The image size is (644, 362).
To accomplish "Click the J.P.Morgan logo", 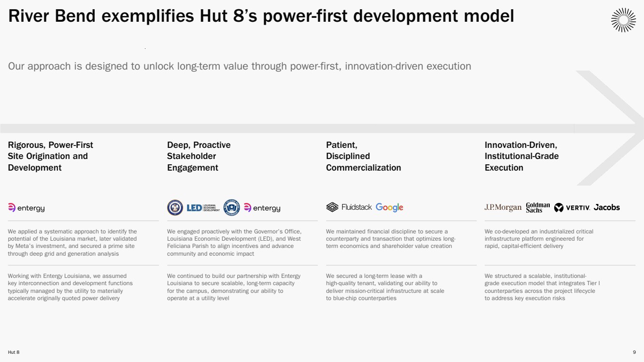I will pyautogui.click(x=503, y=207).
